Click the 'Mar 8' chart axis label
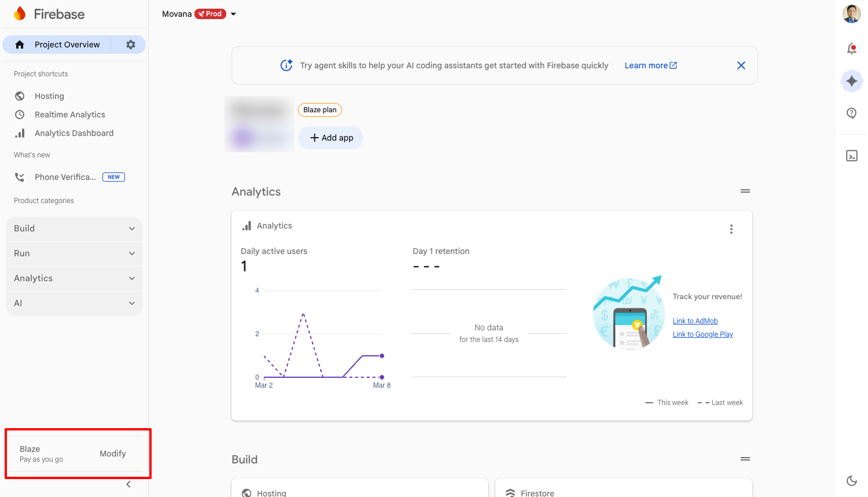The height and width of the screenshot is (497, 868). 382,385
